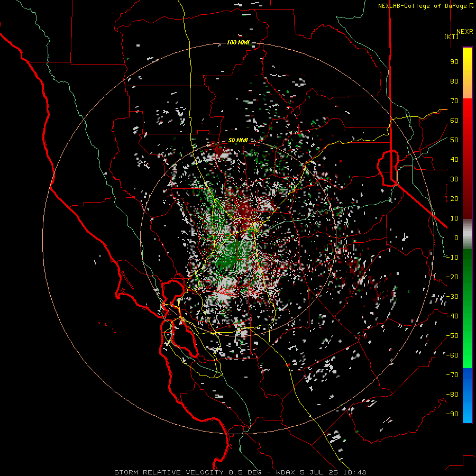This screenshot has width=476, height=476.
Task: Select the positive 50 scale label
Action: click(454, 140)
